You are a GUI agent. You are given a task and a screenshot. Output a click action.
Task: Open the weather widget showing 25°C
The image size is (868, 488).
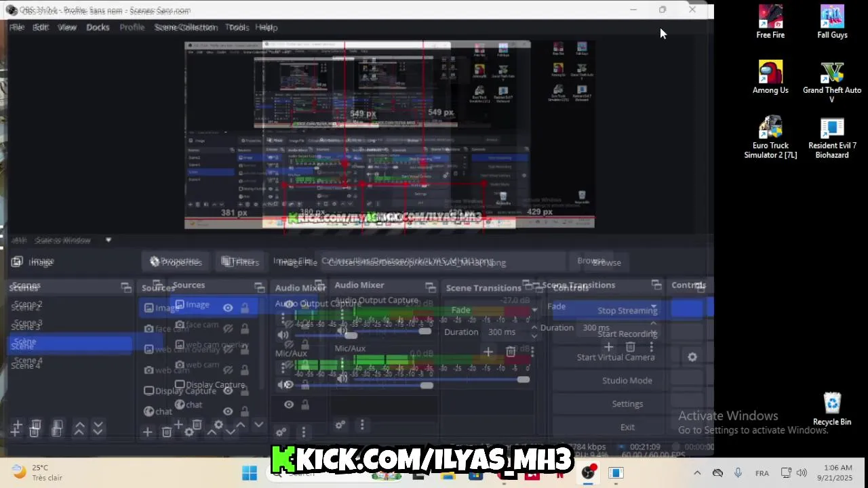coord(38,472)
